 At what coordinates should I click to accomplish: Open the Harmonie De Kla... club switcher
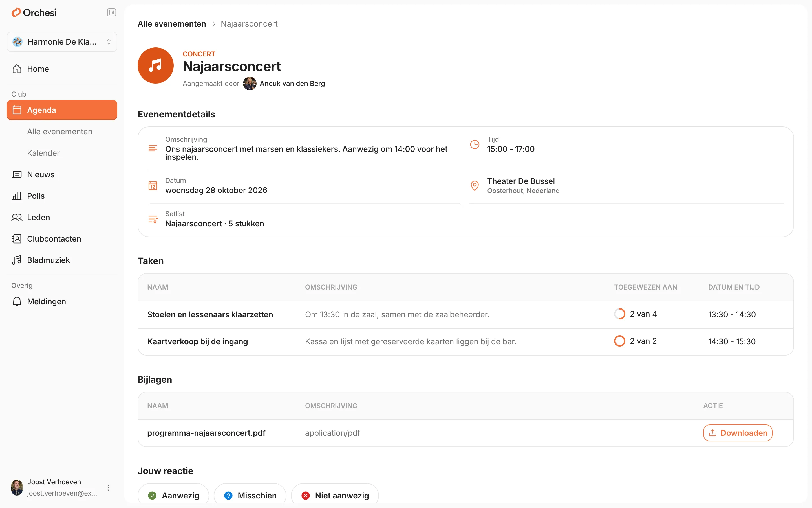tap(62, 42)
